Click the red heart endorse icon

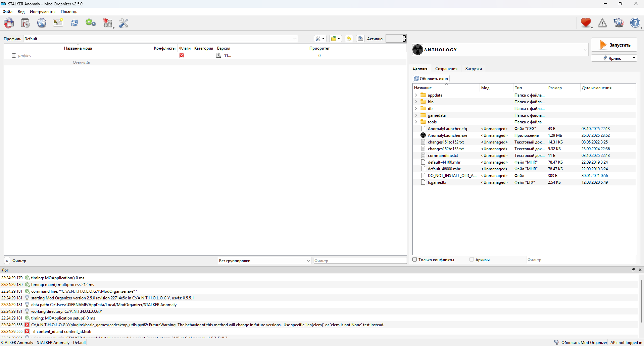[586, 23]
